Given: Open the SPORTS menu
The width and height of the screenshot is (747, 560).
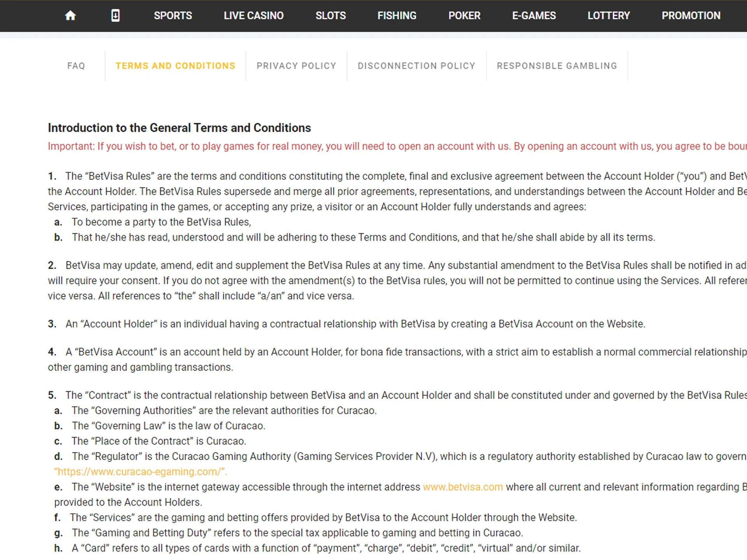Looking at the screenshot, I should (173, 16).
